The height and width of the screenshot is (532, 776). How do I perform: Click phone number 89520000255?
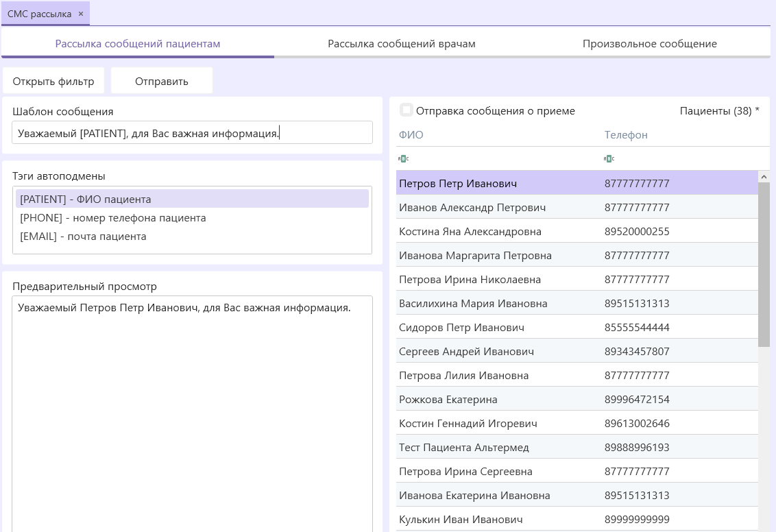point(636,231)
